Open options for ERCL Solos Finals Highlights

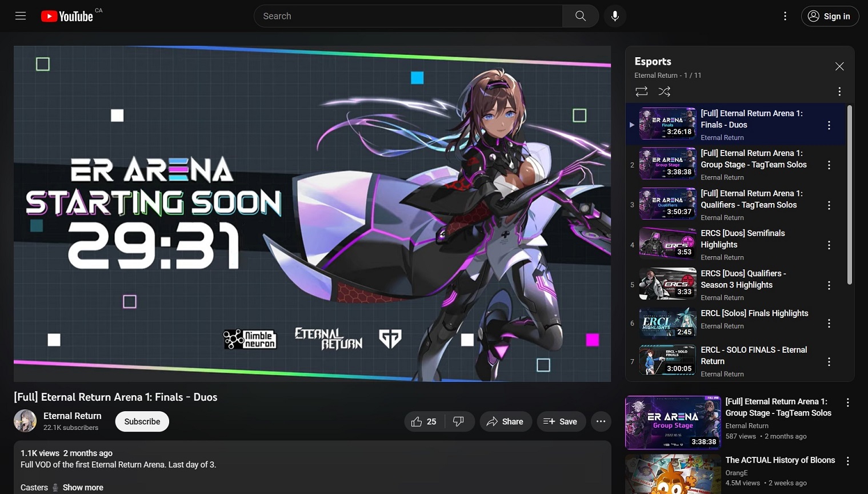tap(829, 324)
